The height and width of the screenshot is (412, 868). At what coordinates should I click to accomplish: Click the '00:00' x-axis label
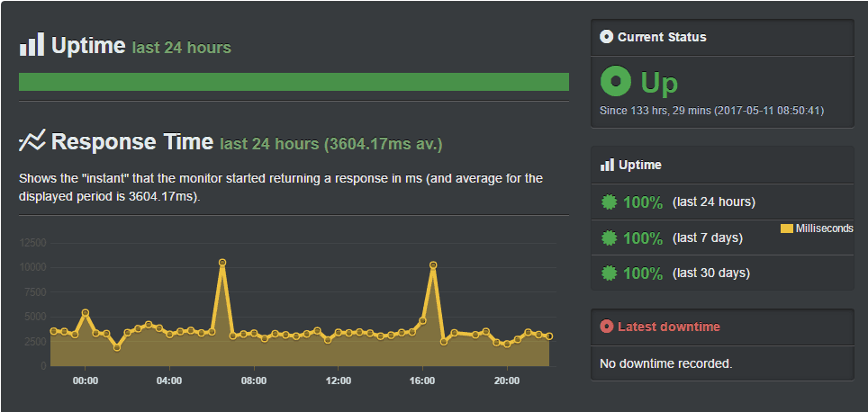(x=86, y=381)
